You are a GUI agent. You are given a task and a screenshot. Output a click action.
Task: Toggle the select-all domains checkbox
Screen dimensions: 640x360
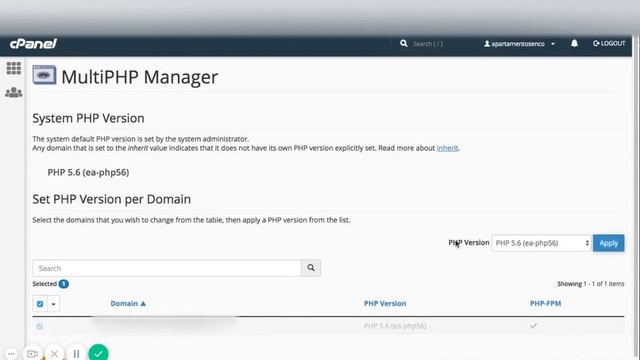click(x=40, y=304)
